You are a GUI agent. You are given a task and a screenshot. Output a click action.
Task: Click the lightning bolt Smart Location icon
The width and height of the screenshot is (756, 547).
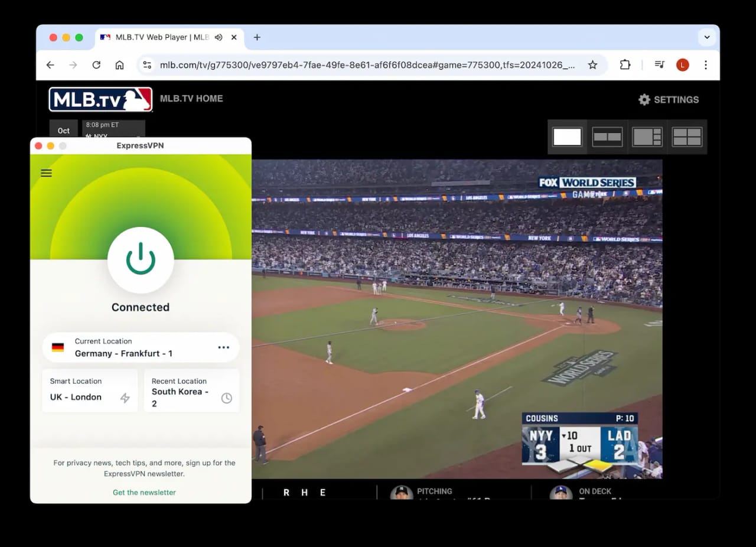point(125,398)
